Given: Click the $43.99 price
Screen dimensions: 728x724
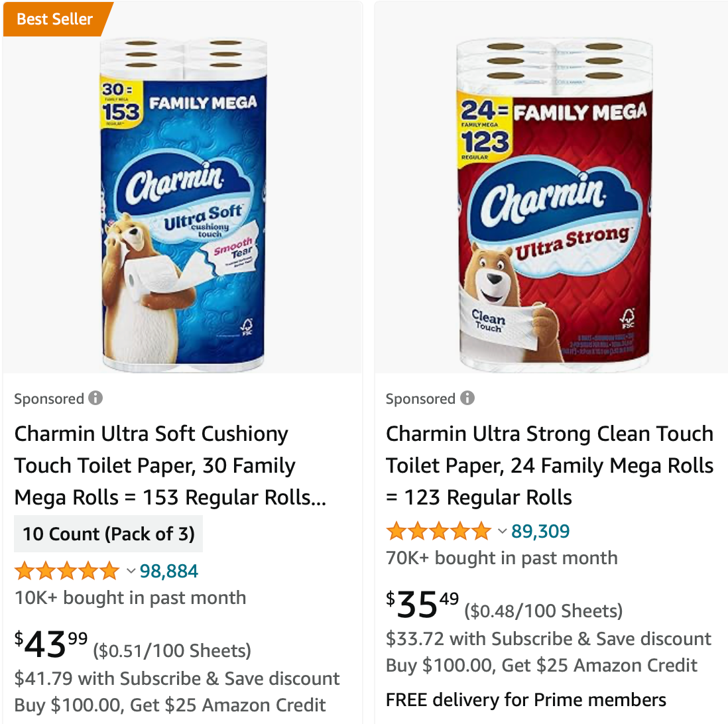Looking at the screenshot, I should coord(51,645).
